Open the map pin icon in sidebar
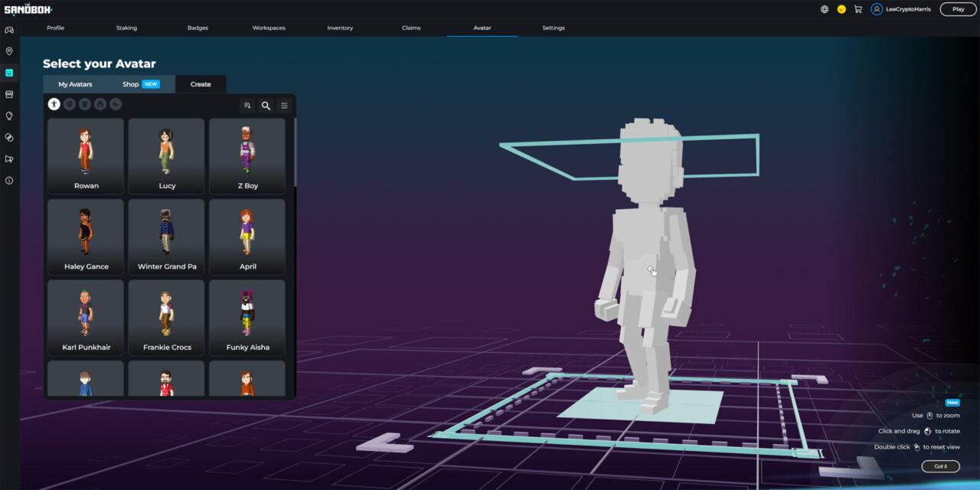 [9, 51]
